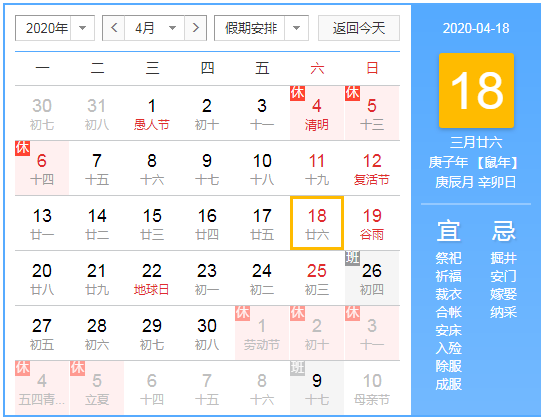Image resolution: width=544 pixels, height=420 pixels.
Task: Select May 6 十四
Action: coord(152,388)
